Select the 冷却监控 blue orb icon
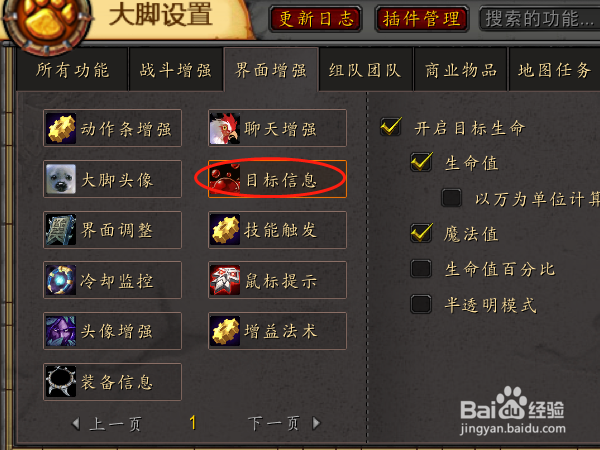The height and width of the screenshot is (450, 600). (x=61, y=280)
